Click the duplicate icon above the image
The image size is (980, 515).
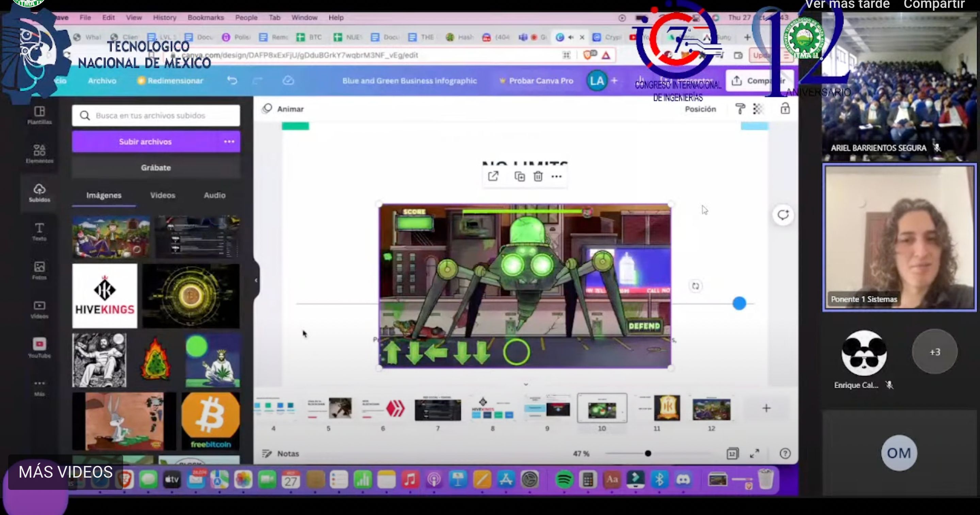point(519,177)
